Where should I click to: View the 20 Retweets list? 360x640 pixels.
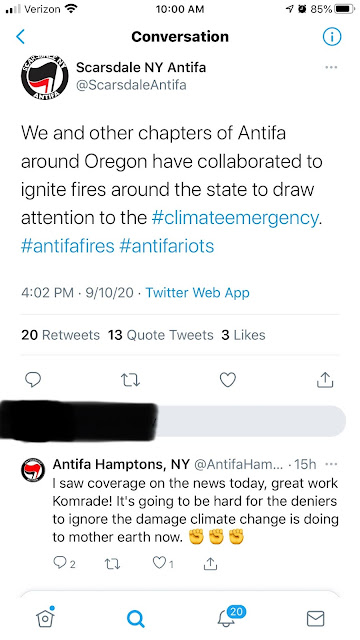[60, 335]
